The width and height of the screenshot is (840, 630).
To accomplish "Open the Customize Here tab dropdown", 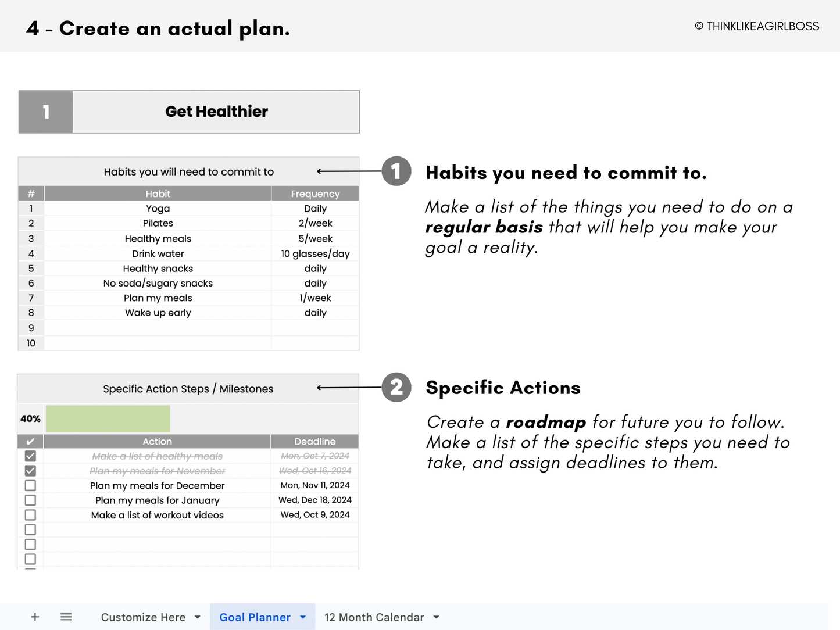I will 197,617.
